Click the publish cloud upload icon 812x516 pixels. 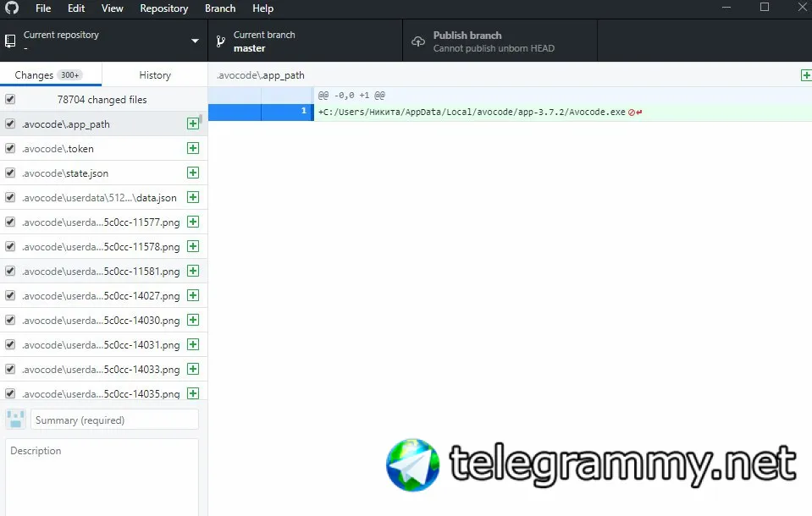pos(418,41)
